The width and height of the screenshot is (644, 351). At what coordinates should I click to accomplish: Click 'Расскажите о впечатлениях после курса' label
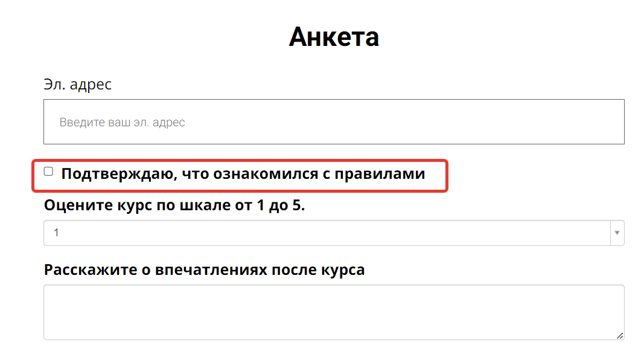204,270
